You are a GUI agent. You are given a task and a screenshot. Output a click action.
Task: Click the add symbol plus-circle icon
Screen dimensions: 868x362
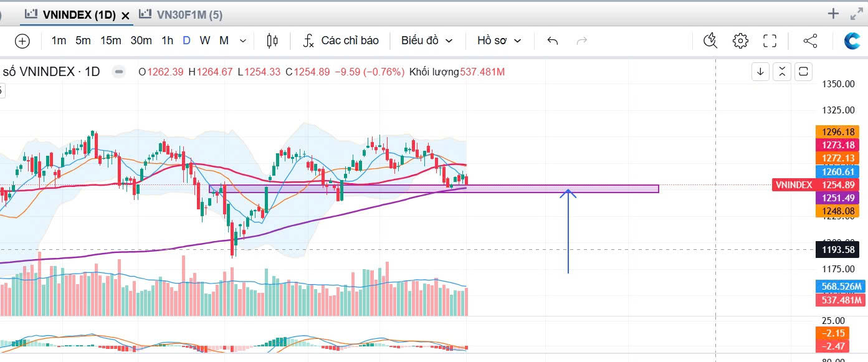click(x=22, y=41)
